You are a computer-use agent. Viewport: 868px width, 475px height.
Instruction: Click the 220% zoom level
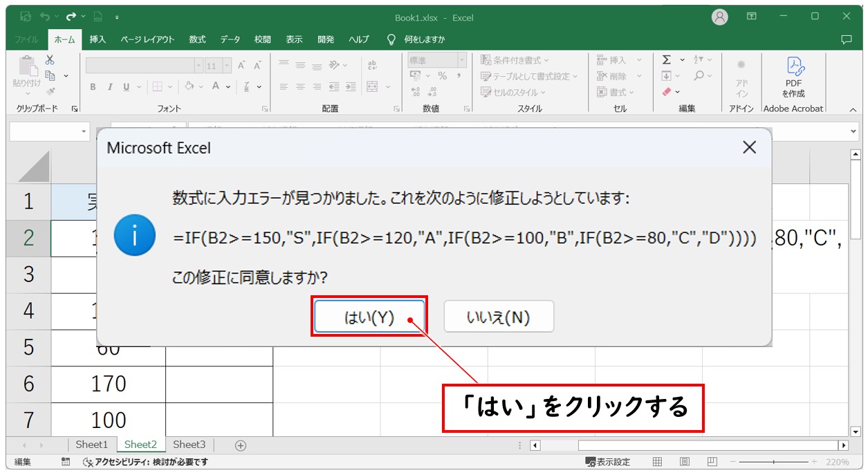pos(837,462)
